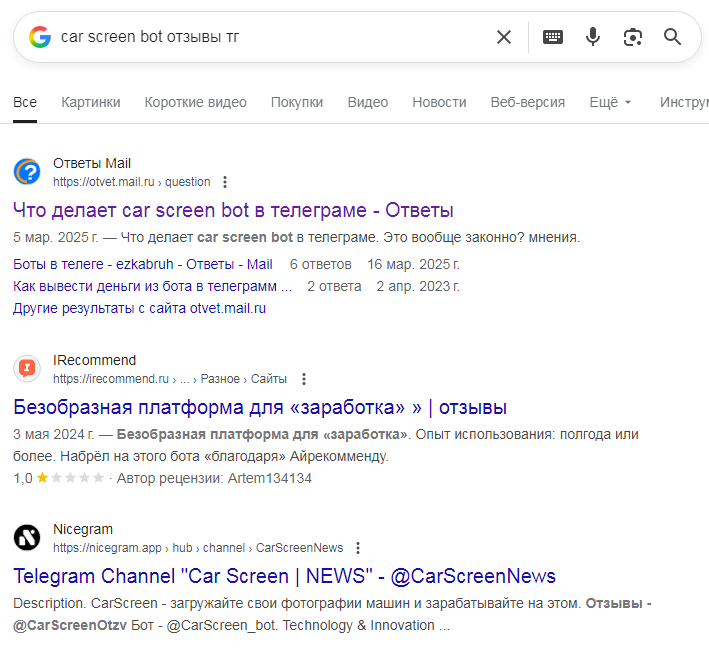Click the 1,0 star rating
The width and height of the screenshot is (709, 649).
58,478
